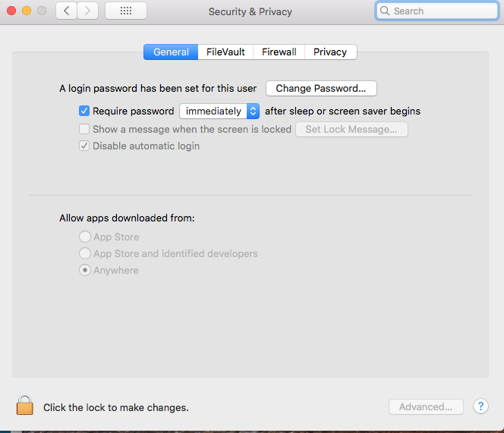The width and height of the screenshot is (504, 433).
Task: Click the 'Click the lock to make changes.' text
Action: coord(116,407)
